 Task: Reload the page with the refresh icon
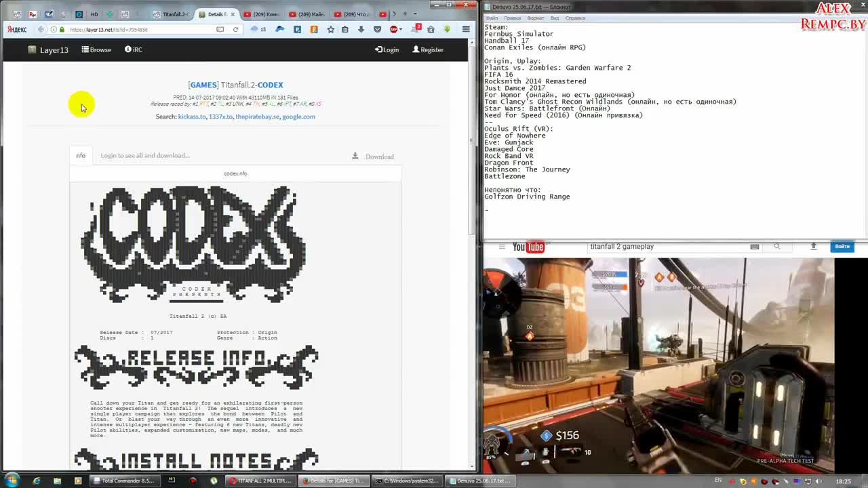[235, 29]
